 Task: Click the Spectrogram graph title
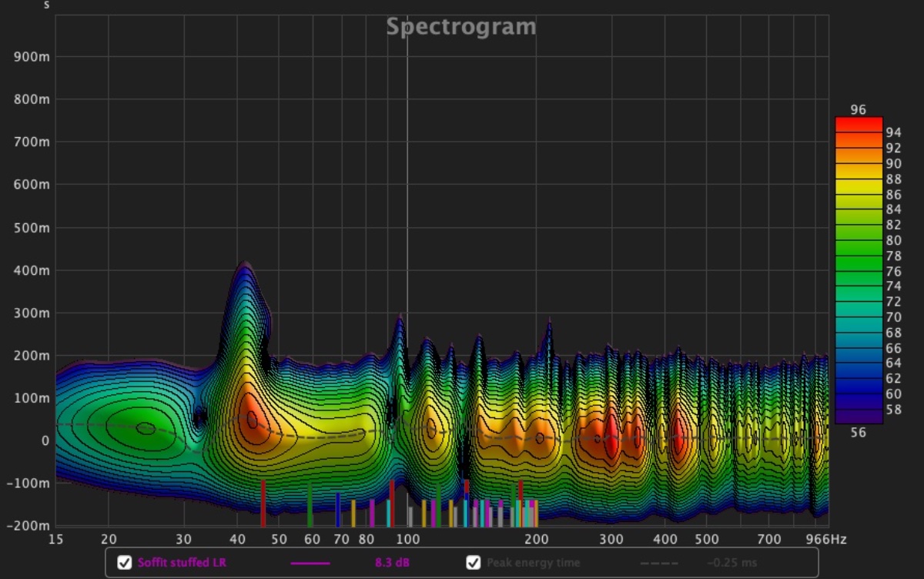tap(460, 27)
